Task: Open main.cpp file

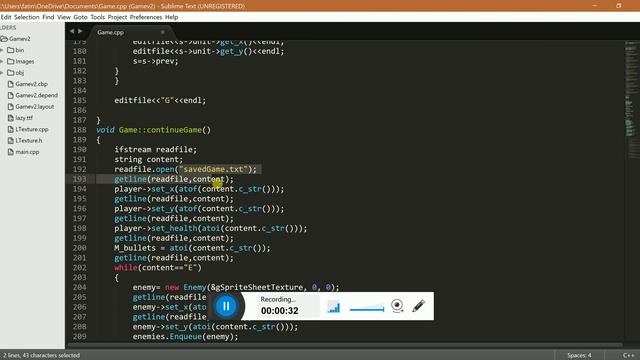Action: point(27,152)
